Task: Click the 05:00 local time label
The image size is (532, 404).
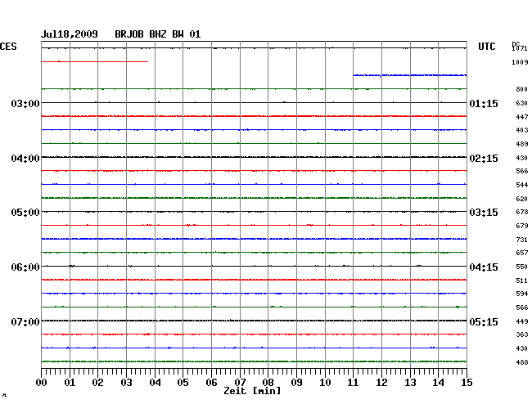Action: [25, 213]
